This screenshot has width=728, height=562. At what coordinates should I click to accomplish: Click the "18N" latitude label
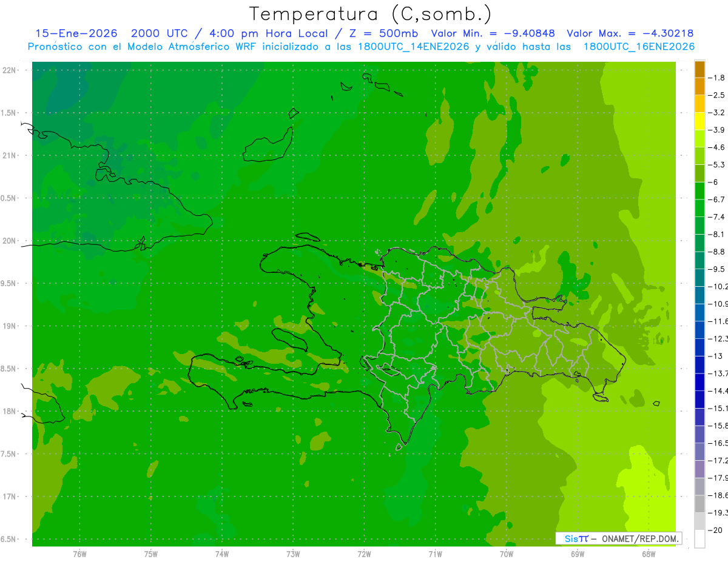tap(9, 411)
